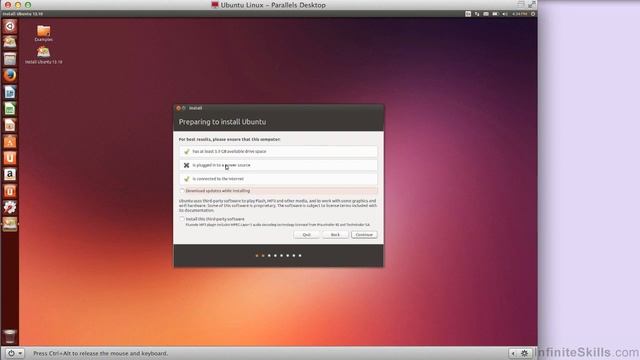
Task: Open Parallels power button dropdown
Action: (14, 353)
